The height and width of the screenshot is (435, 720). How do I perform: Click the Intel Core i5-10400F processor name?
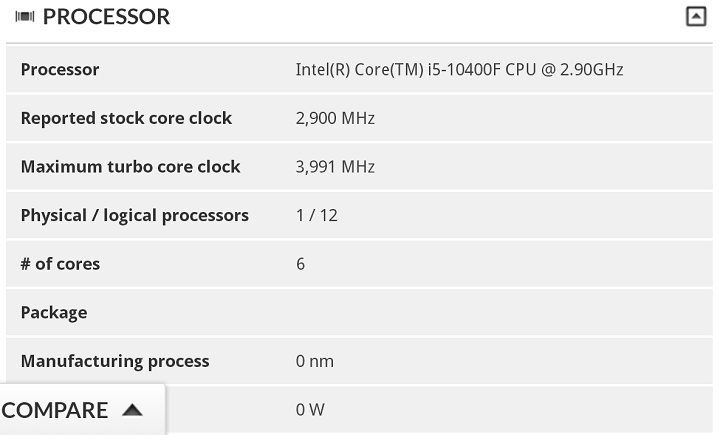(x=459, y=70)
